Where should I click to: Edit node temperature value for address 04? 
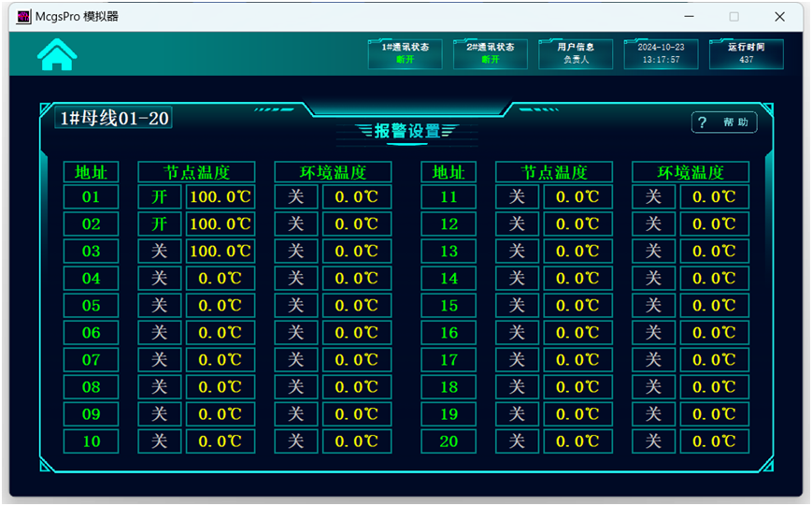221,279
